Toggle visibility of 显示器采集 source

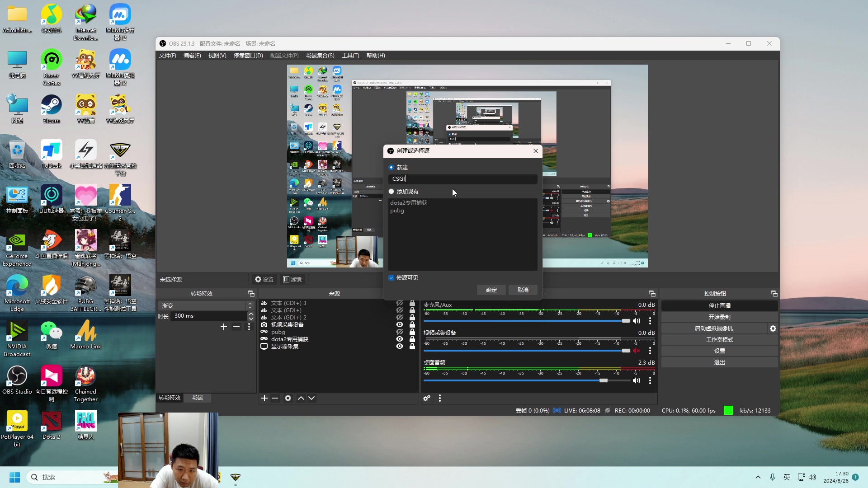[x=400, y=347]
